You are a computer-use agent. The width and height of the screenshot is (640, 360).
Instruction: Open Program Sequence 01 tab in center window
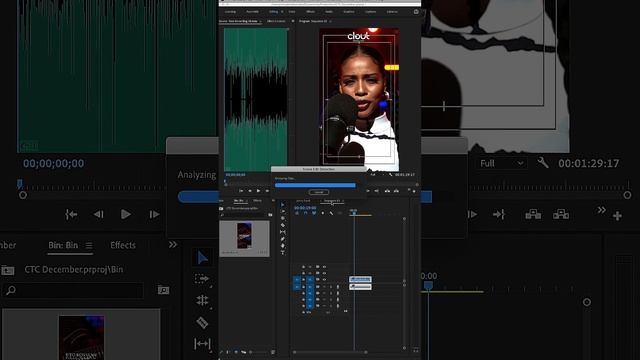313,21
